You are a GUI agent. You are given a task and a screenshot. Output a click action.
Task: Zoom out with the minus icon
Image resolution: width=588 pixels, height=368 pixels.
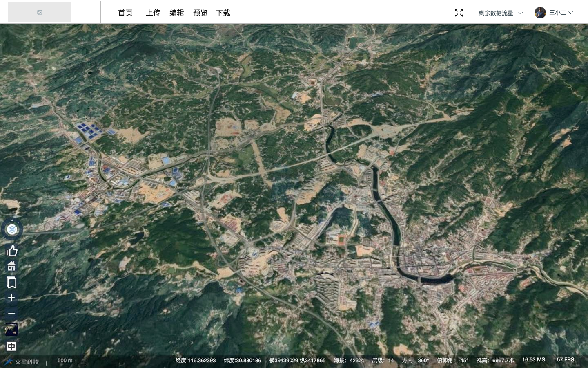pyautogui.click(x=11, y=314)
